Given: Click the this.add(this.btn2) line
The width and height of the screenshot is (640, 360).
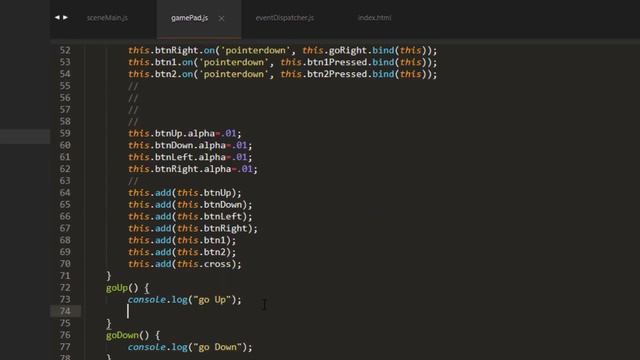Looking at the screenshot, I should (182, 252).
